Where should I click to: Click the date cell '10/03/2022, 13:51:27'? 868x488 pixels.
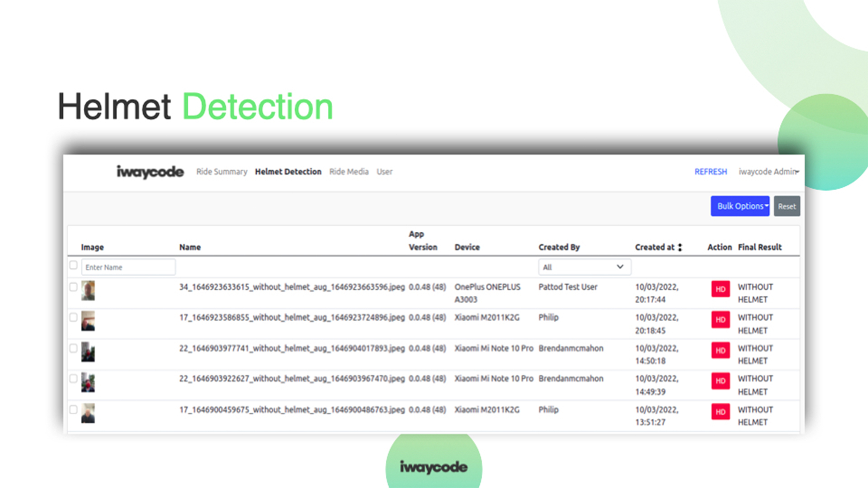(x=657, y=416)
